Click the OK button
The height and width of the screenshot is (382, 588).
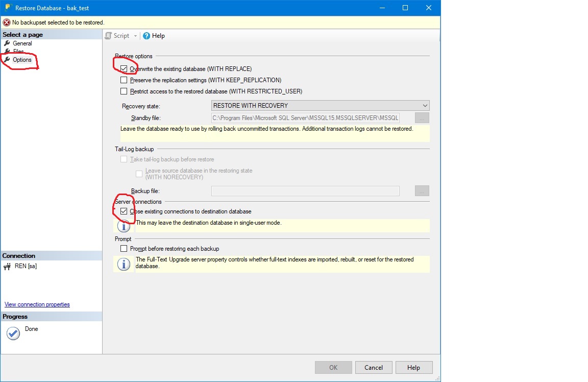point(333,367)
